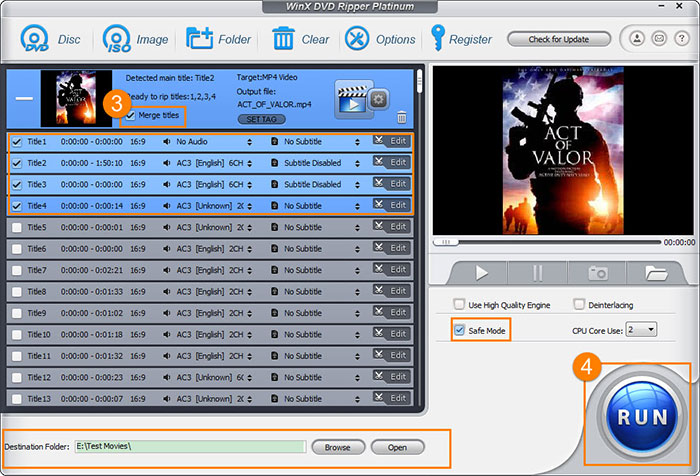Open Title4 subtitle selector
The height and width of the screenshot is (476, 700).
click(x=357, y=206)
